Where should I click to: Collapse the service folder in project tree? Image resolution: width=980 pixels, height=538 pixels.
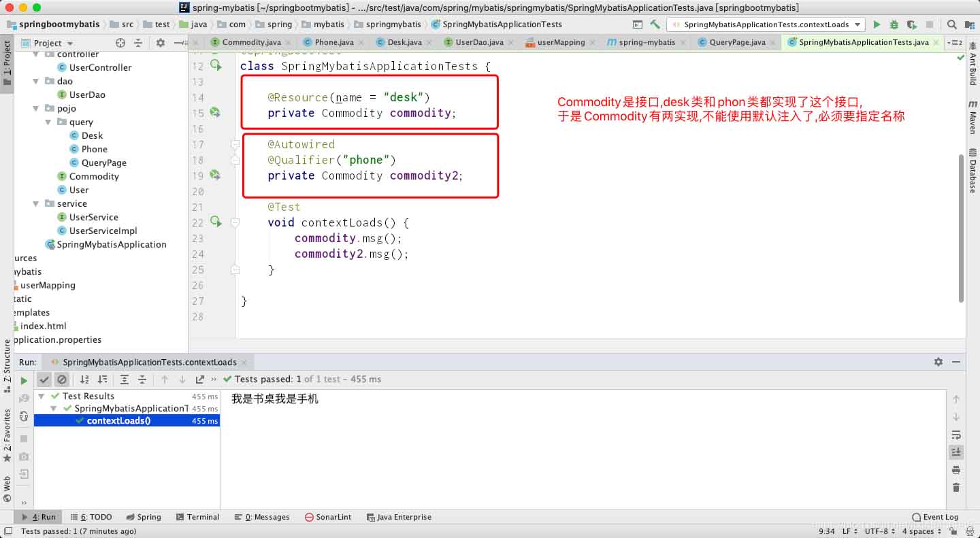[x=37, y=203]
